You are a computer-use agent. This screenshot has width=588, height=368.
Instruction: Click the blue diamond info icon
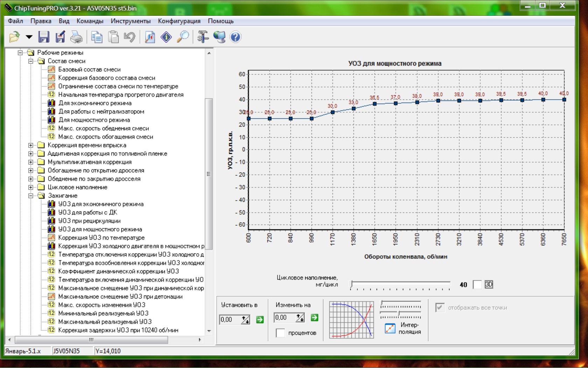166,37
